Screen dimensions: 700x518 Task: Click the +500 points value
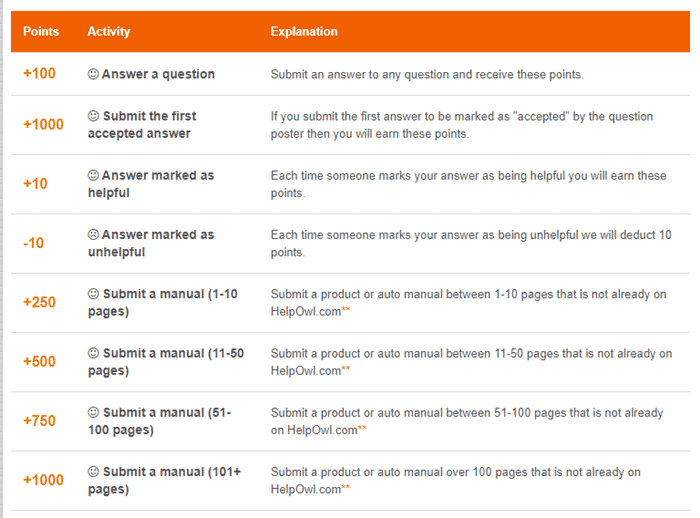pos(39,361)
